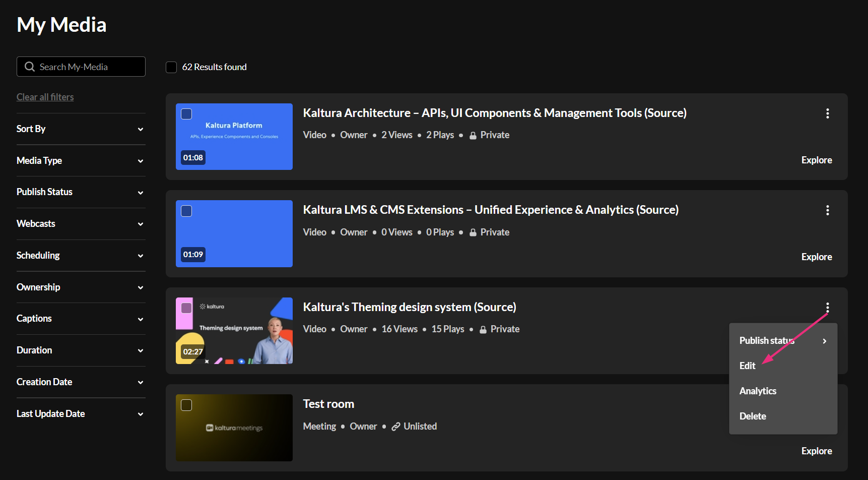Open the Scheduling filter
Viewport: 868px width, 480px height.
[x=81, y=256]
